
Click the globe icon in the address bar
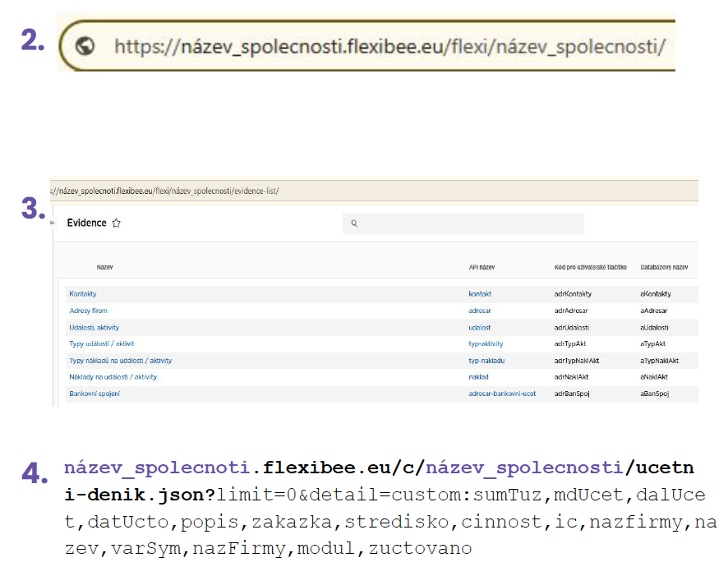[x=85, y=46]
